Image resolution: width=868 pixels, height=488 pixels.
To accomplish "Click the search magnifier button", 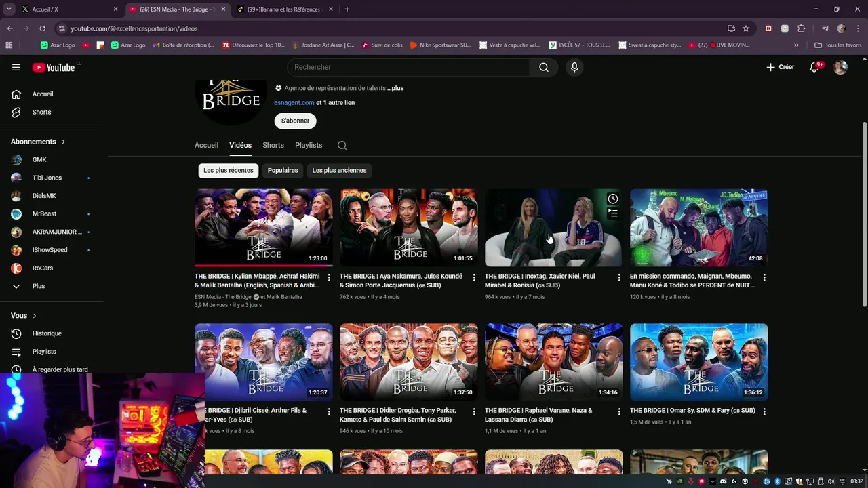I will [x=544, y=67].
